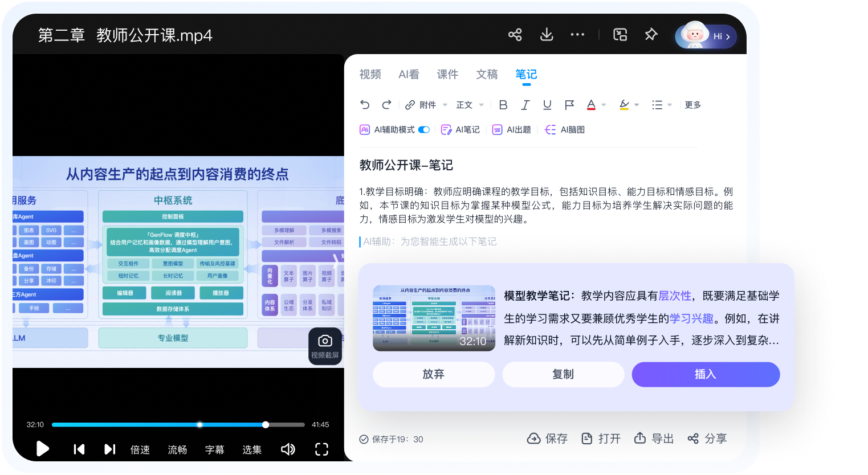
Task: Click the 视频截屏 screenshot button
Action: (325, 346)
